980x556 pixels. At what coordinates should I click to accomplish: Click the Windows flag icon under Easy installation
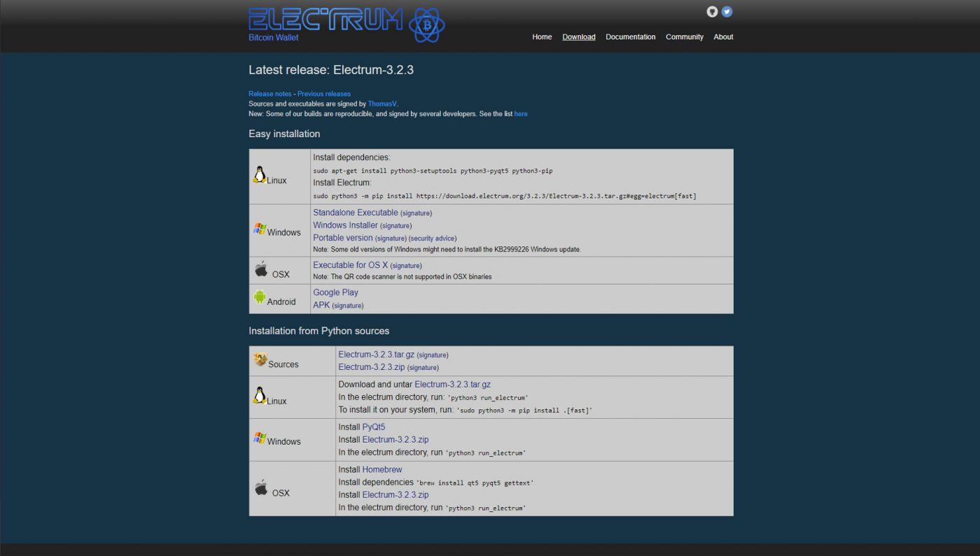(x=260, y=228)
